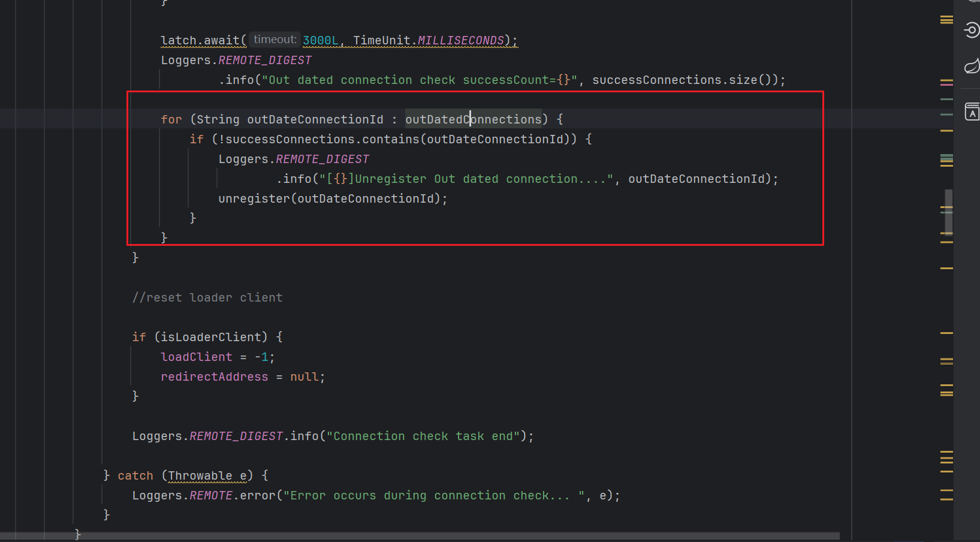Click the horizontal scrollbar at editor bottom
The height and width of the screenshot is (542, 980).
420,535
